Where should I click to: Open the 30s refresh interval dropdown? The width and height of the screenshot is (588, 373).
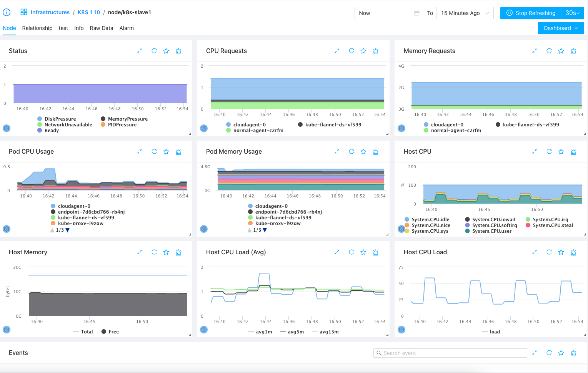[572, 13]
